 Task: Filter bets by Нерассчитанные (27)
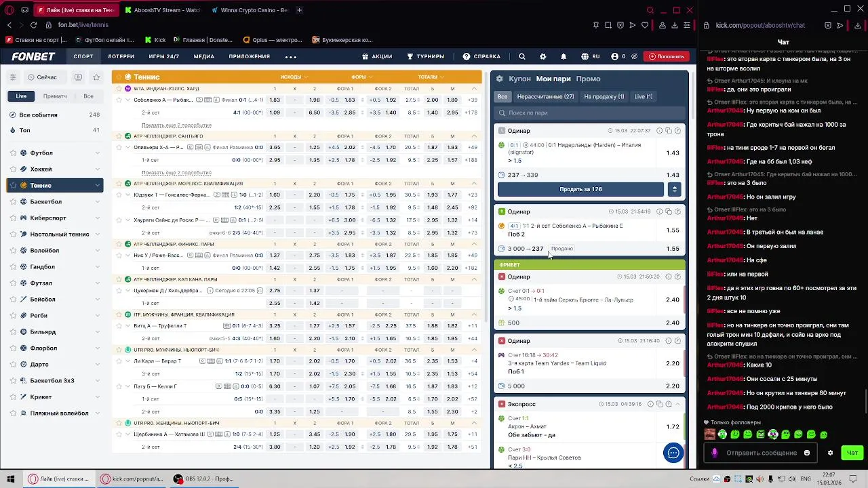tap(545, 96)
